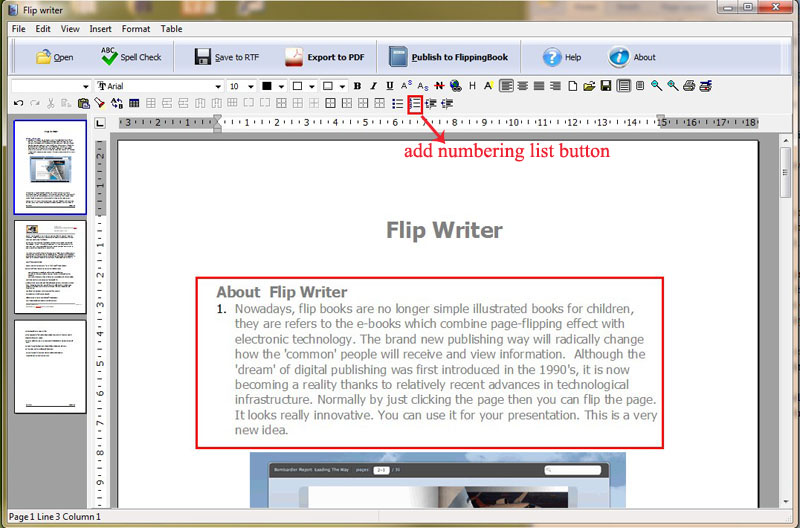800x528 pixels.
Task: Click the first white color swatch after black
Action: tap(297, 86)
